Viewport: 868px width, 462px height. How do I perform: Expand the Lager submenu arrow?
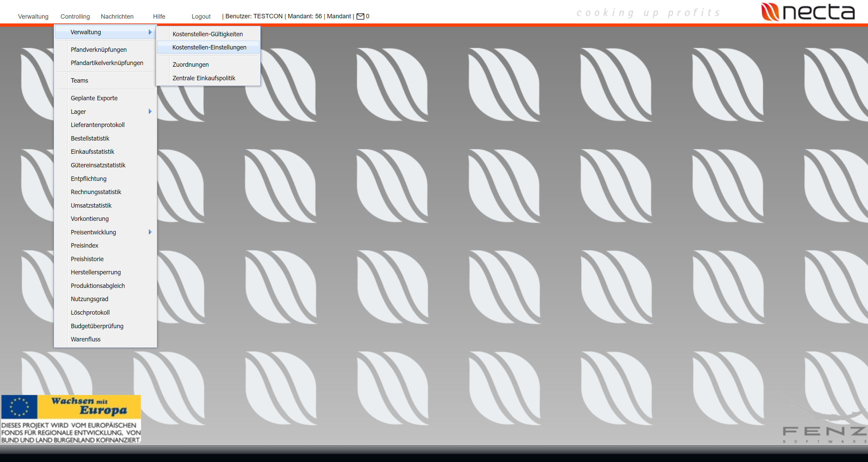150,111
